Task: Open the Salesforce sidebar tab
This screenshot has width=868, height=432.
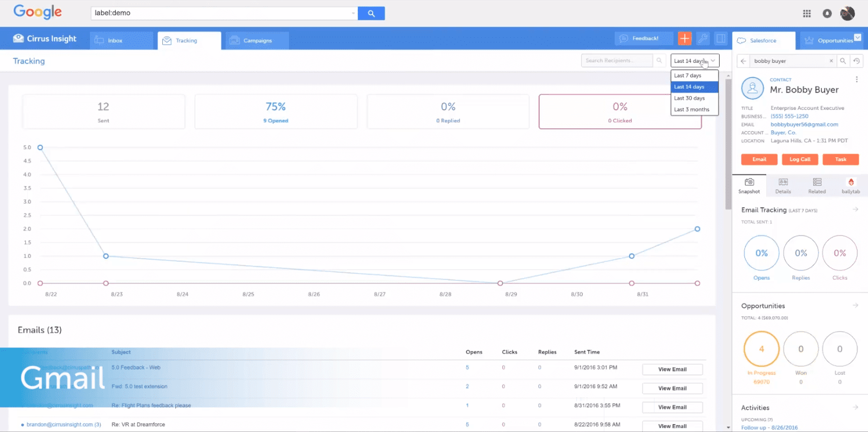Action: [x=764, y=40]
